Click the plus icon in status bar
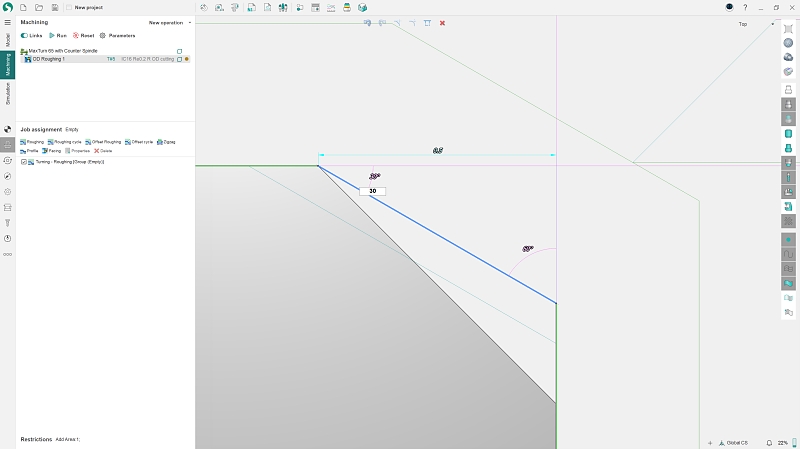 pyautogui.click(x=710, y=443)
